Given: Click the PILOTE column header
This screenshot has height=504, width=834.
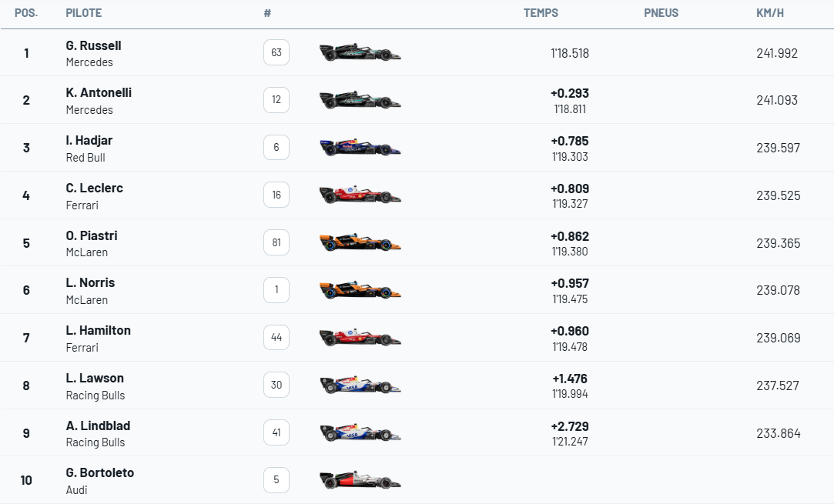Looking at the screenshot, I should tap(84, 13).
